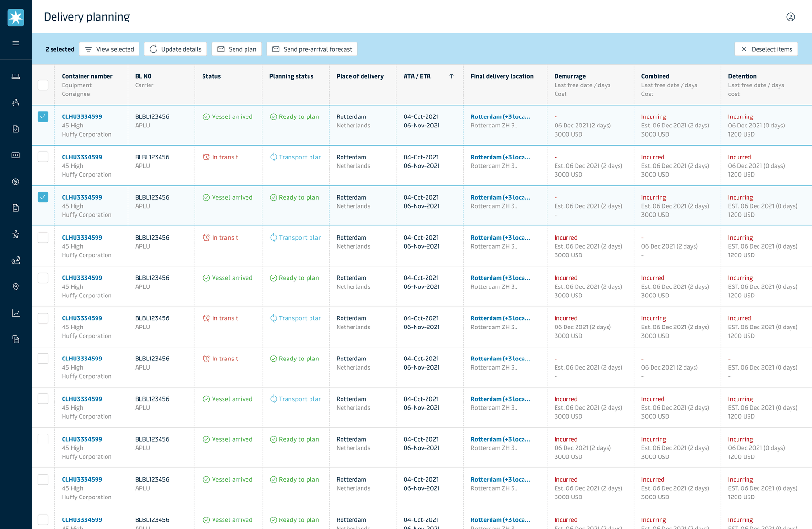Click the Combined column header
812x529 pixels.
coord(655,76)
